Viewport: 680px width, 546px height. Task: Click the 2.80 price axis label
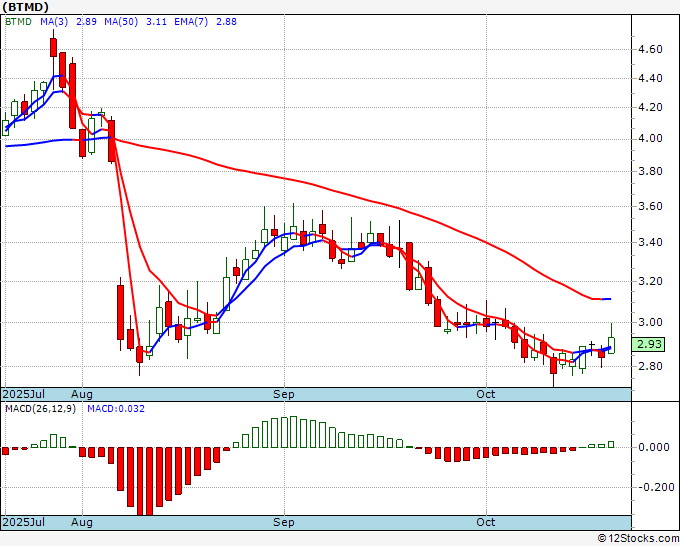coord(650,366)
